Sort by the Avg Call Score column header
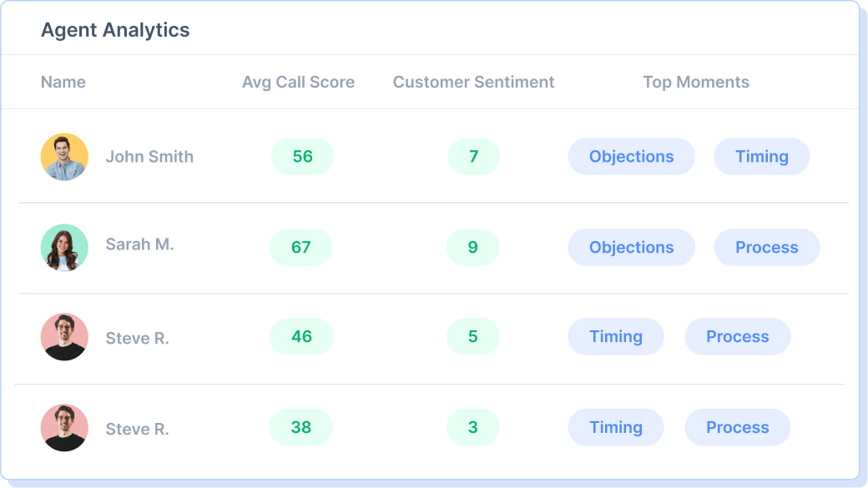This screenshot has width=868, height=488. pos(299,82)
